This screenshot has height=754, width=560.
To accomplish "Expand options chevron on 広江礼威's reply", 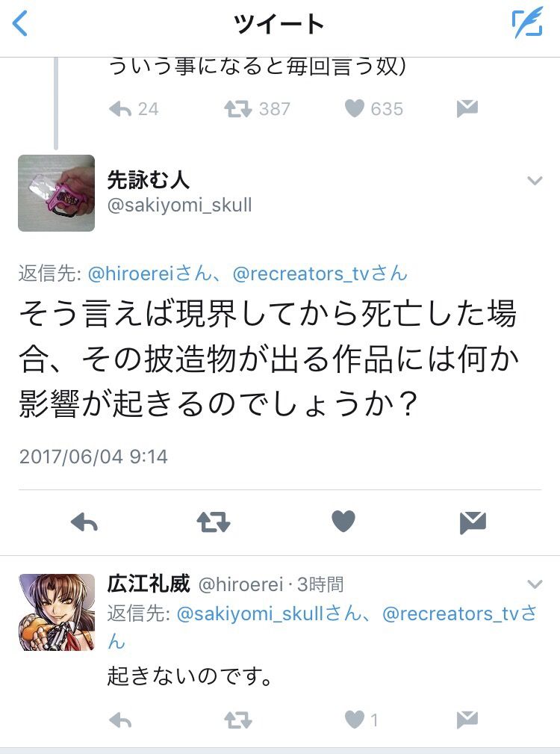I will click(x=535, y=584).
